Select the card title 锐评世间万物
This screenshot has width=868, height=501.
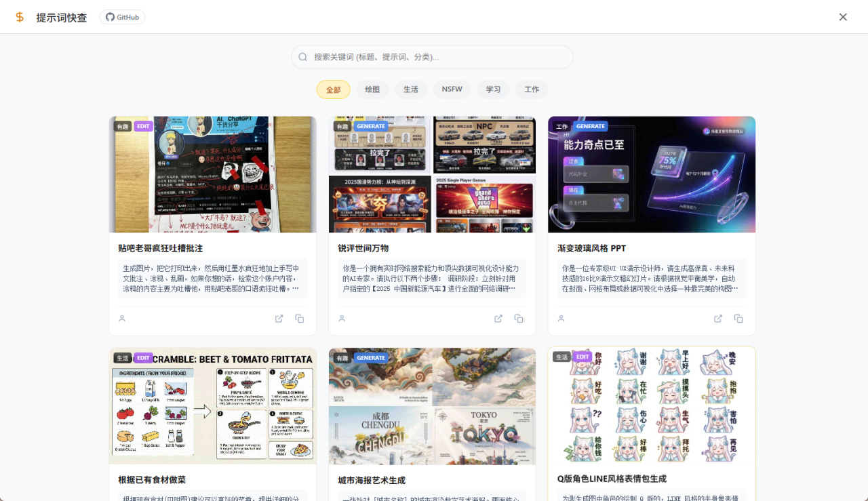363,248
